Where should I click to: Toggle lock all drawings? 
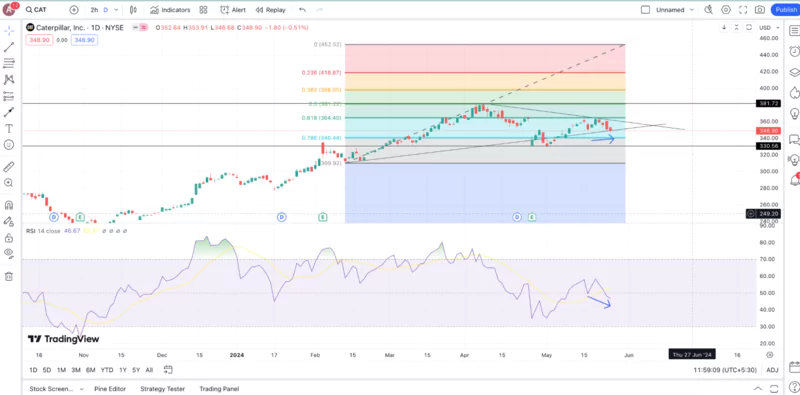[x=9, y=238]
